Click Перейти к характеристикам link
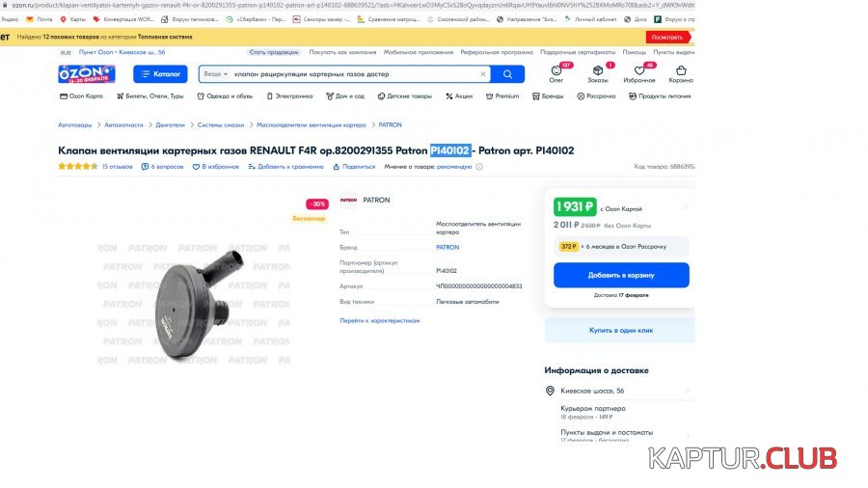This screenshot has height=488, width=868. (x=380, y=320)
